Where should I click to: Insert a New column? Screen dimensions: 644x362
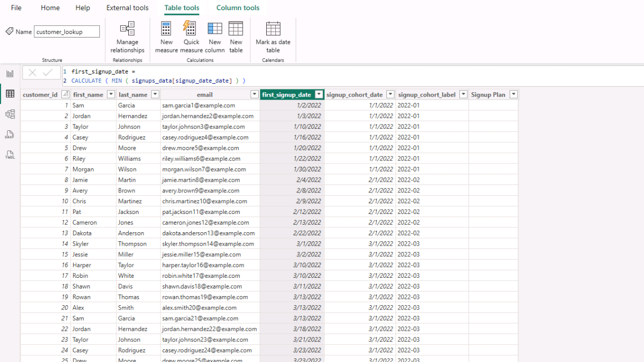pyautogui.click(x=215, y=37)
